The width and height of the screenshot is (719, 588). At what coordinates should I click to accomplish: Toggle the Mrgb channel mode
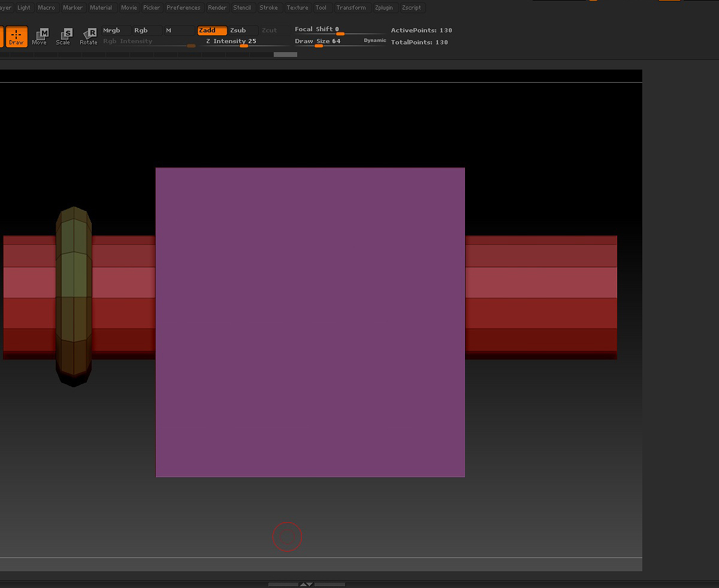click(115, 31)
